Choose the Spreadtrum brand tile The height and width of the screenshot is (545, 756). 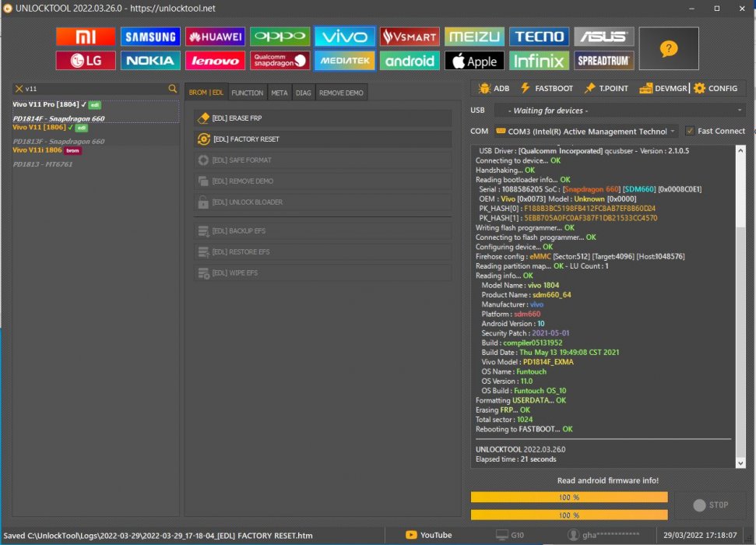603,61
